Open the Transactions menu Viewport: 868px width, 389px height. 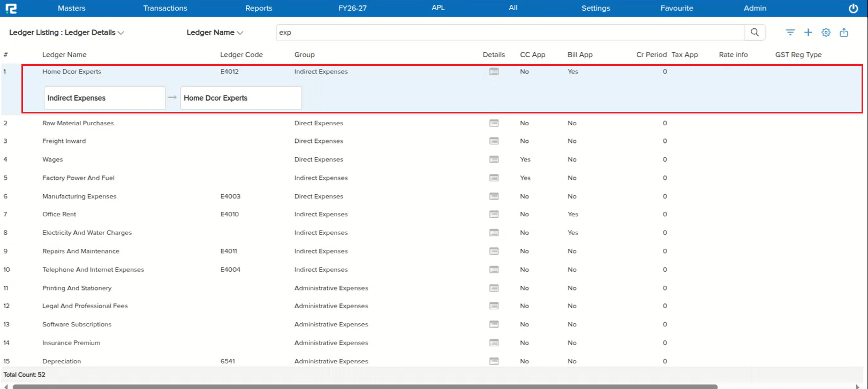tap(165, 8)
